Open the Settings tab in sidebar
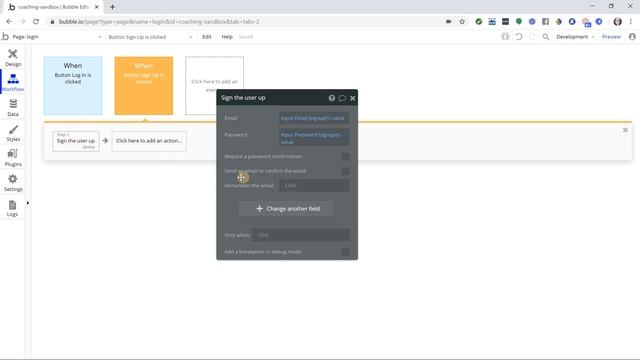Viewport: 640px width, 360px height. pos(13,182)
